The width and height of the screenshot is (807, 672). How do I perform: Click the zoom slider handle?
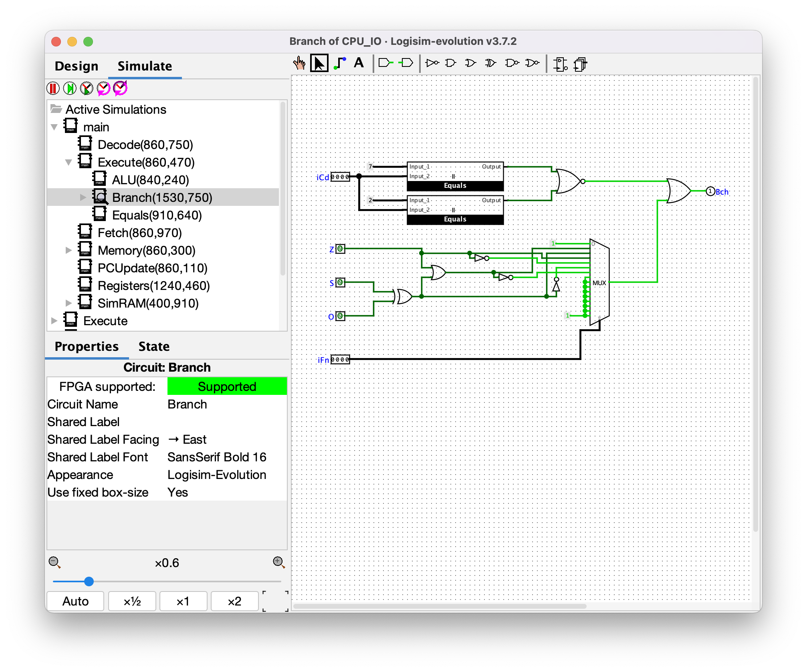coord(89,581)
